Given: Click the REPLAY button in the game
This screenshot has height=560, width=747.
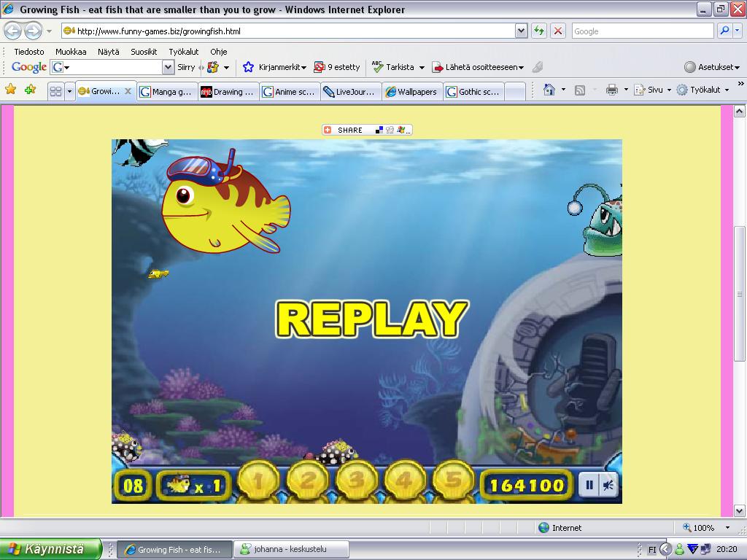Looking at the screenshot, I should point(372,319).
